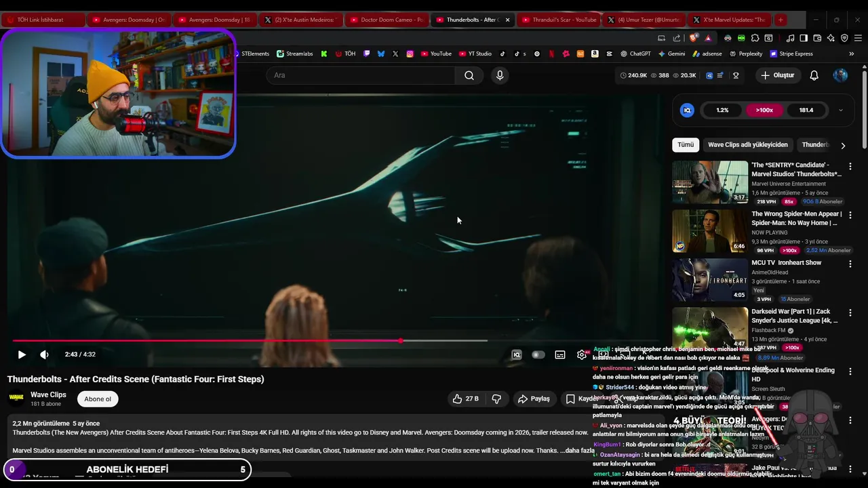Open YouTube notifications bell
The width and height of the screenshot is (868, 488).
pos(814,75)
